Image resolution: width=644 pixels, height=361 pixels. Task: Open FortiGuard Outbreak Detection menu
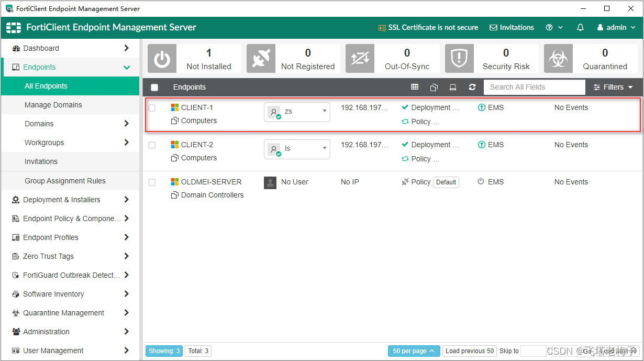[x=70, y=275]
